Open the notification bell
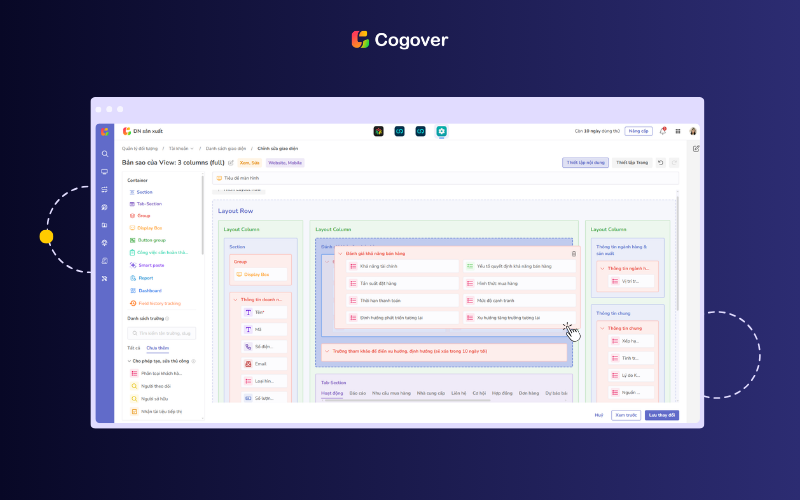 pyautogui.click(x=662, y=131)
